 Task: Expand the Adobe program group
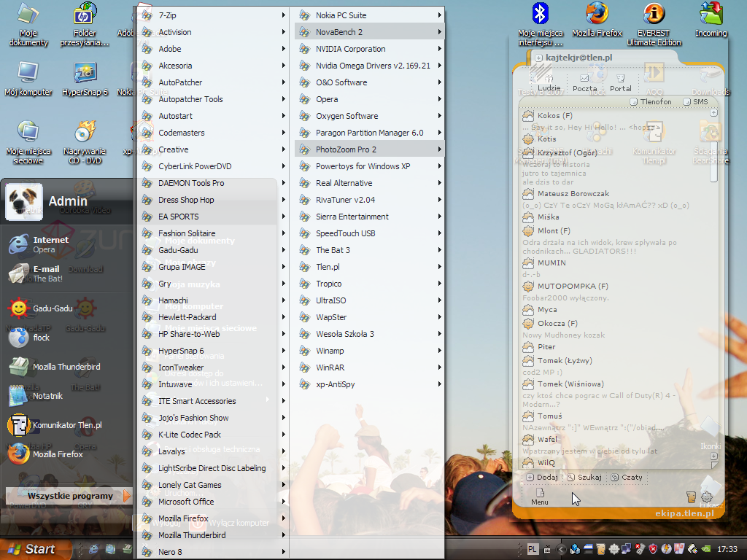pyautogui.click(x=214, y=49)
